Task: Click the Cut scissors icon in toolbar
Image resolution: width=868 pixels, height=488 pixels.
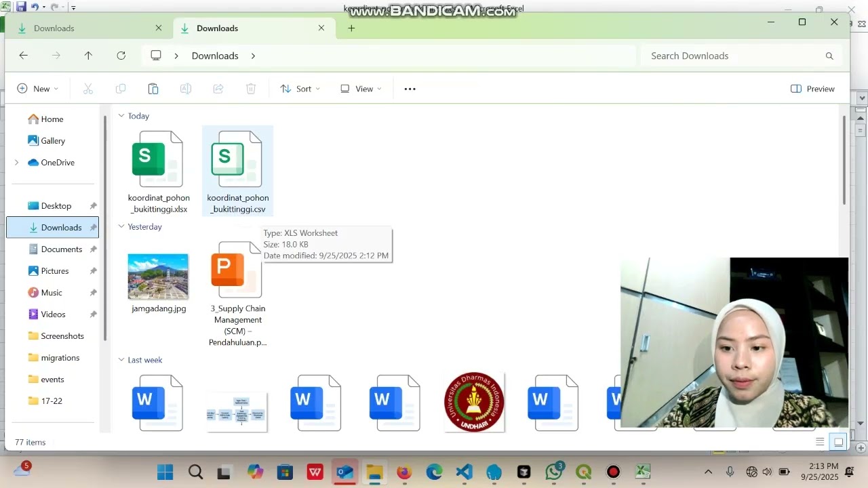Action: click(88, 89)
